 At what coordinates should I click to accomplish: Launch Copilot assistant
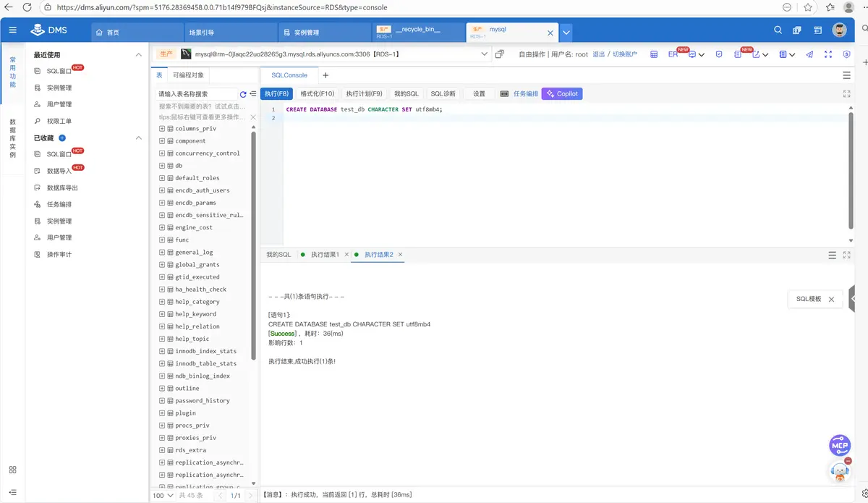click(562, 94)
